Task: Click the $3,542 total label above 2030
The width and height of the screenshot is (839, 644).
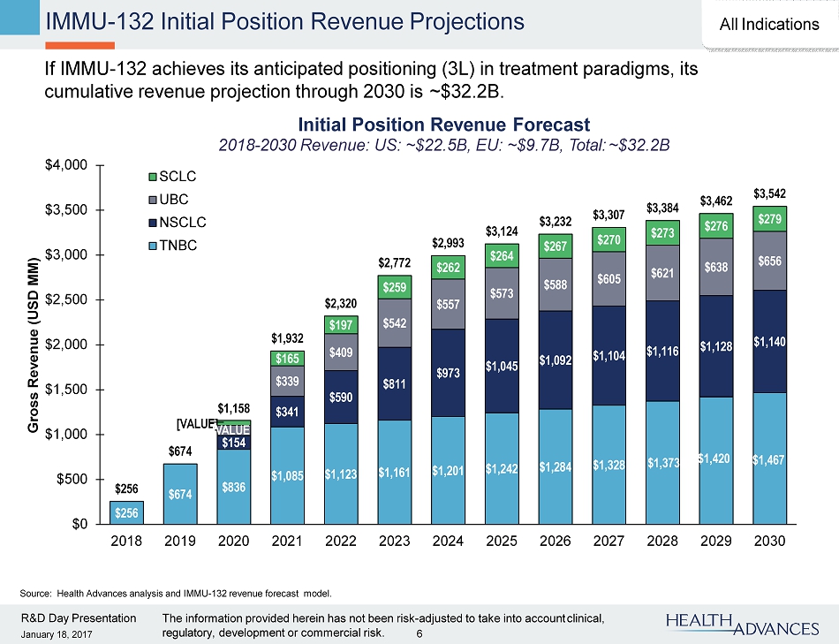Action: click(770, 193)
